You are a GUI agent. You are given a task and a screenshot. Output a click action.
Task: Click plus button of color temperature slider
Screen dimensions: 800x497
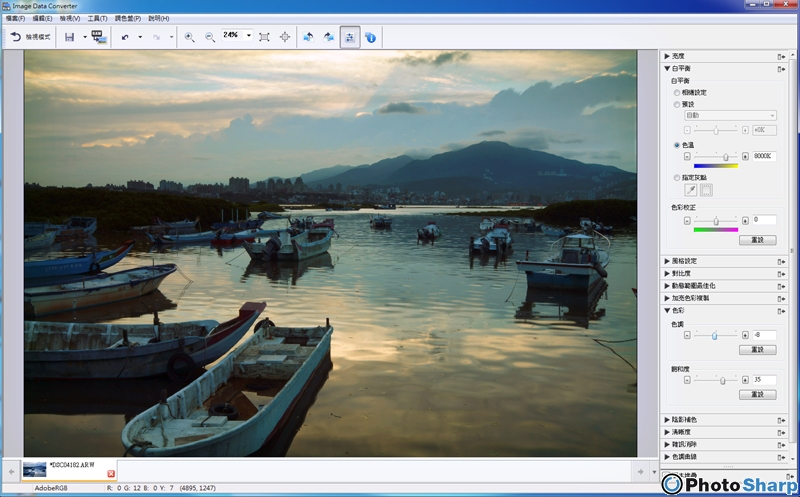(x=745, y=156)
